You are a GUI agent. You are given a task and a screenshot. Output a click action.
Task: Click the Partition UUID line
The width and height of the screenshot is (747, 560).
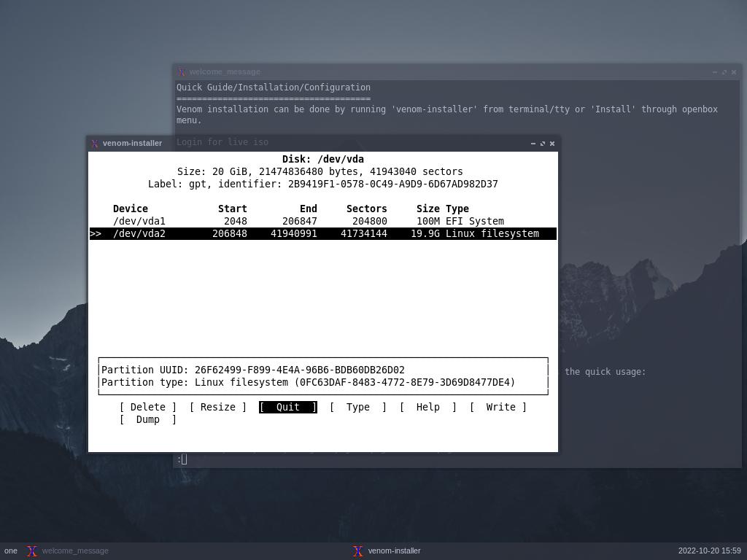(253, 370)
